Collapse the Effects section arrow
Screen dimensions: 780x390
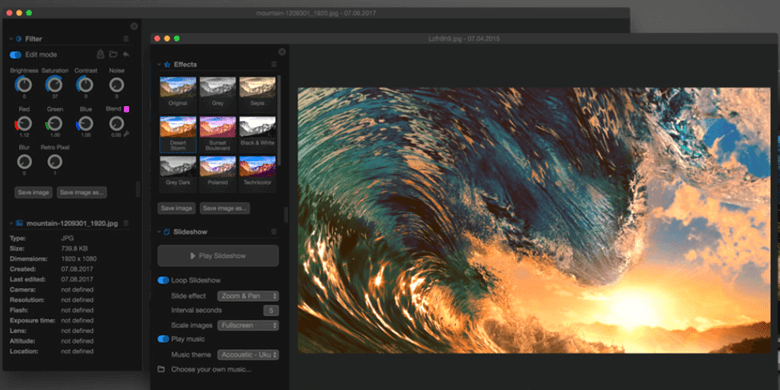tap(159, 65)
